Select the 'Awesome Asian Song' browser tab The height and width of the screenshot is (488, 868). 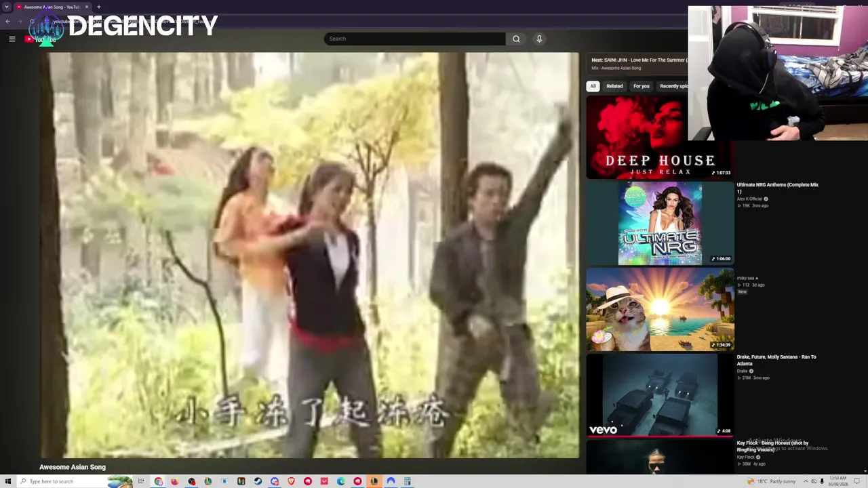52,7
